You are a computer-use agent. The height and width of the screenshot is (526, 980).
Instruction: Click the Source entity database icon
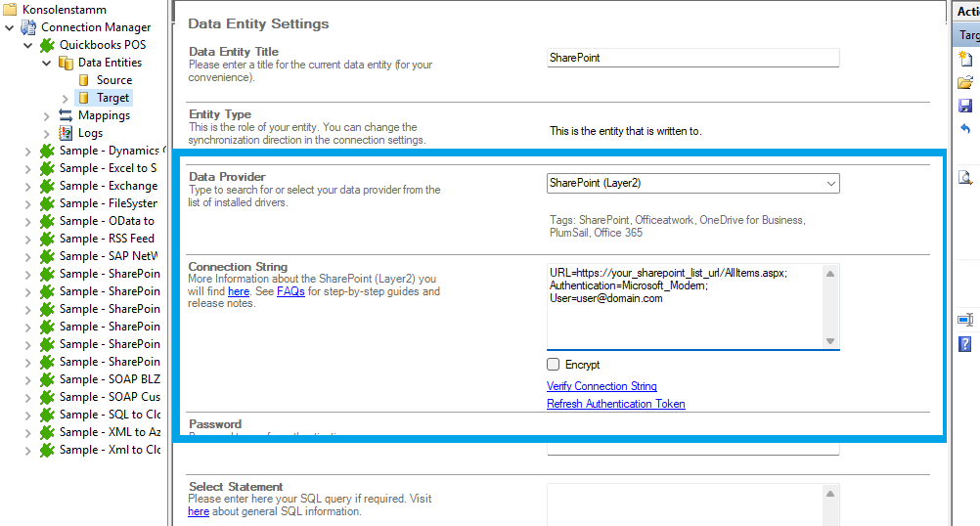(84, 80)
